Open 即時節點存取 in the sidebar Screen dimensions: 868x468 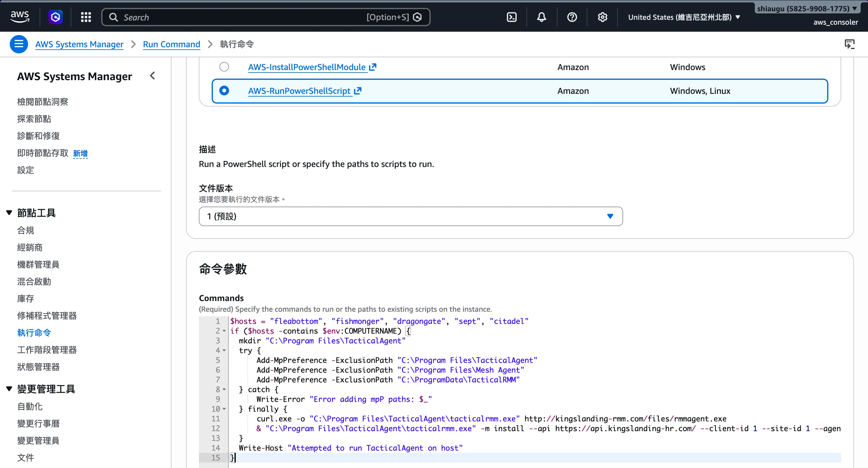click(x=43, y=153)
